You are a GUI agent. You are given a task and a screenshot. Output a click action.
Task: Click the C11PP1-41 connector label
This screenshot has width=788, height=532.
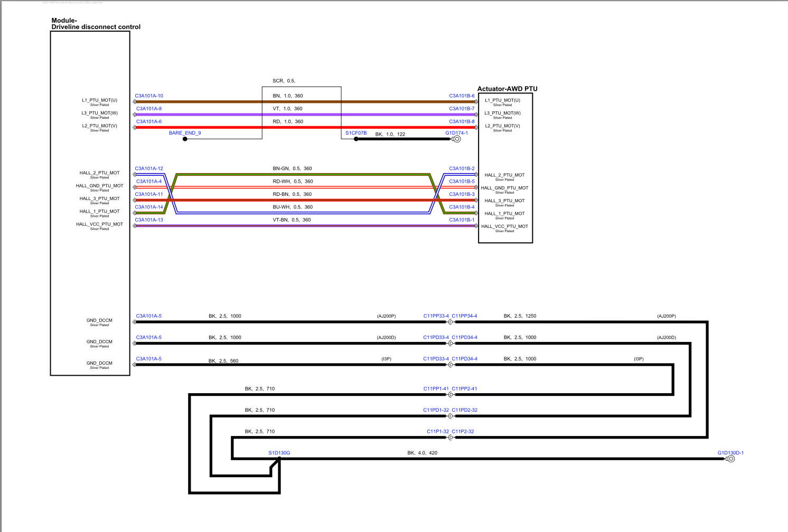click(x=436, y=389)
